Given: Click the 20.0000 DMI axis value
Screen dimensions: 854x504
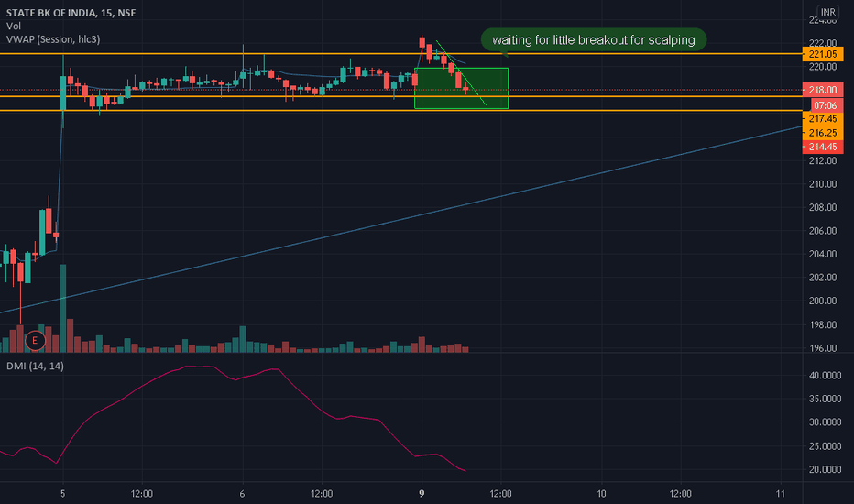Looking at the screenshot, I should [x=825, y=470].
